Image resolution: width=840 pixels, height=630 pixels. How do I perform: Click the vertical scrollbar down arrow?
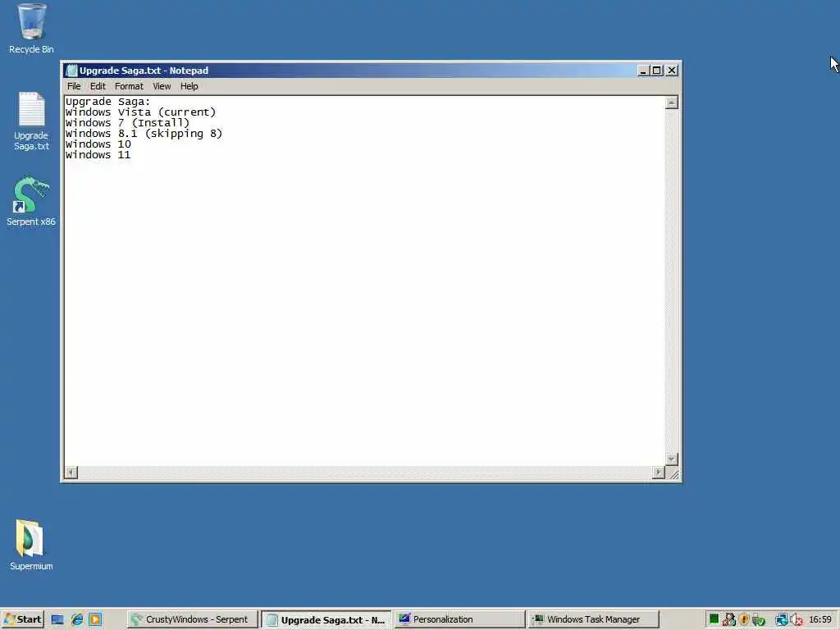tap(671, 459)
